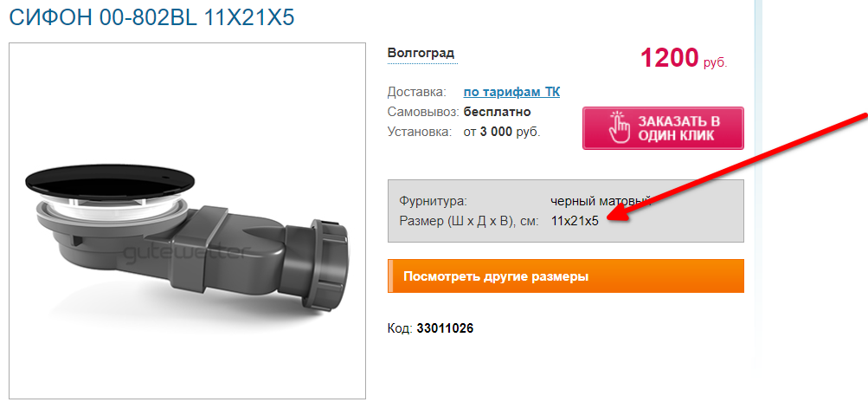Screen dimensions: 868x415
Task: Expand Посмотреть другие размеры options
Action: pos(566,276)
